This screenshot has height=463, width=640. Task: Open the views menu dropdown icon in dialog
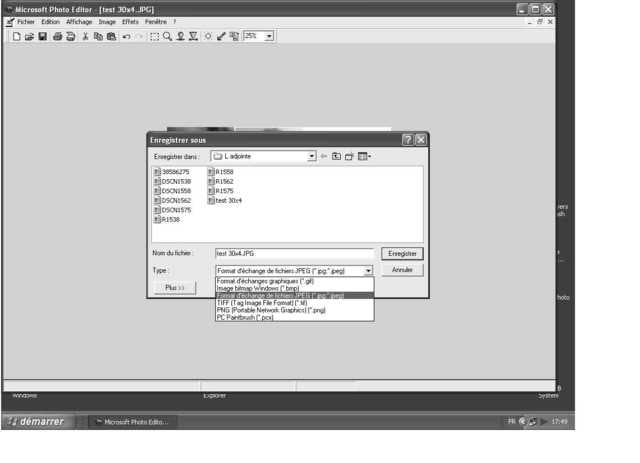tap(364, 156)
